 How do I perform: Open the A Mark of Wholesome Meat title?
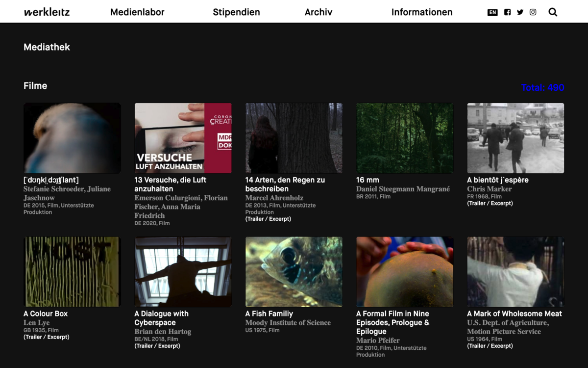tap(514, 314)
